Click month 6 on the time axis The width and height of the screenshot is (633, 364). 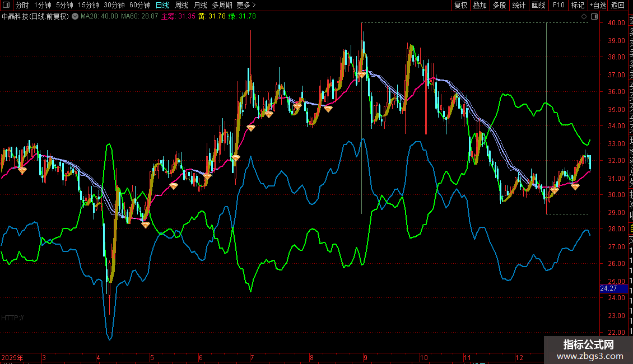(x=201, y=358)
